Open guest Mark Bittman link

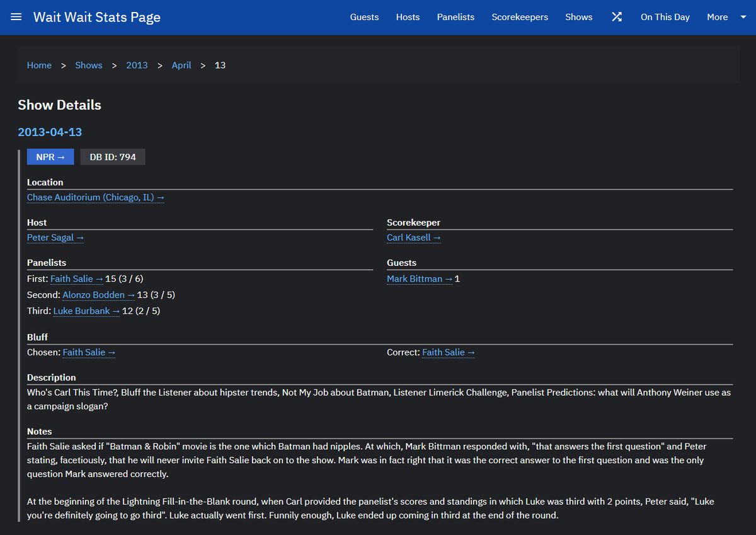(420, 279)
